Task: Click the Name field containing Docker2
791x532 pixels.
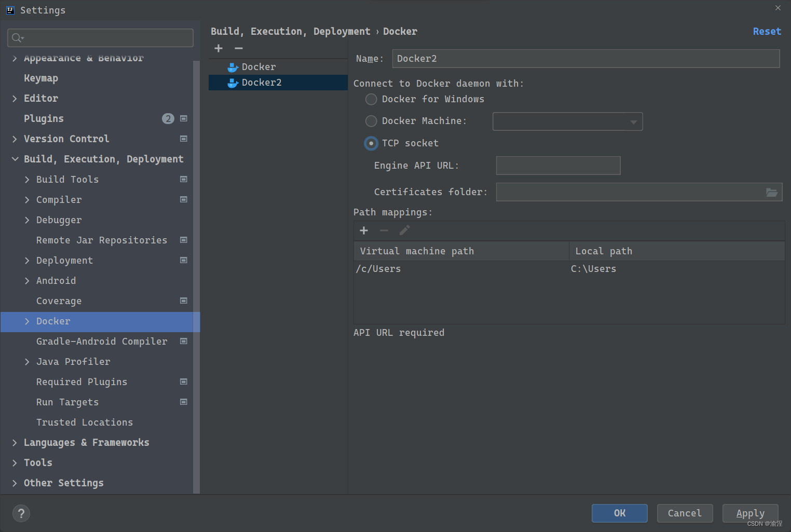Action: pyautogui.click(x=586, y=59)
